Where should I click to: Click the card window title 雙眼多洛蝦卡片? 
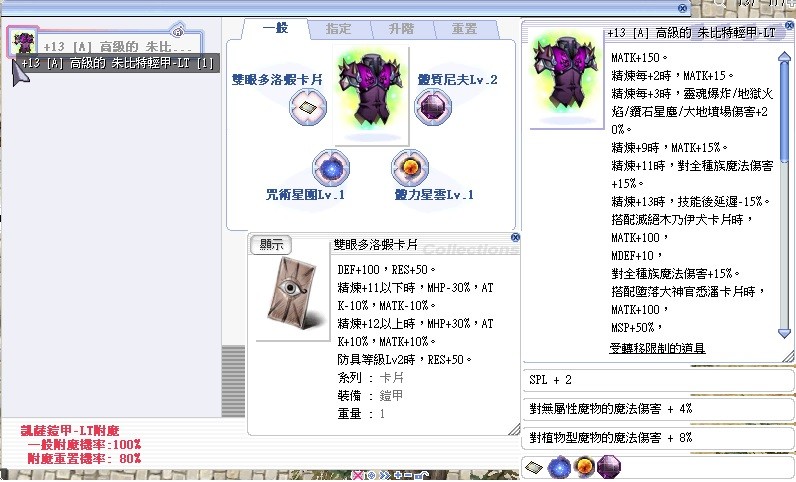point(376,245)
